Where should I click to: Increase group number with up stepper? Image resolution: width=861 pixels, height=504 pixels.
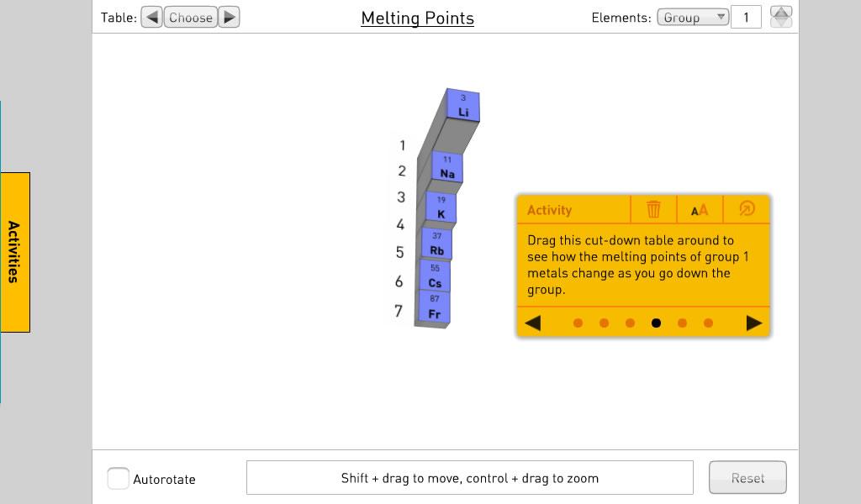click(x=781, y=13)
